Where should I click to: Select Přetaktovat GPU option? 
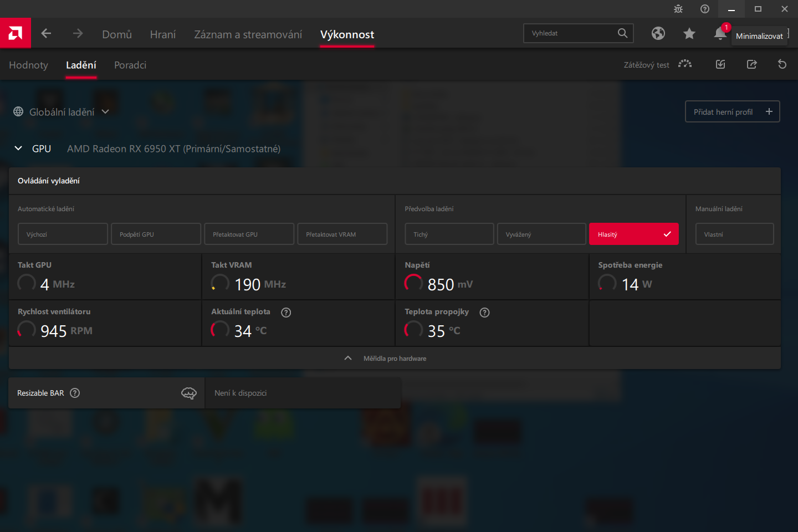(x=249, y=234)
